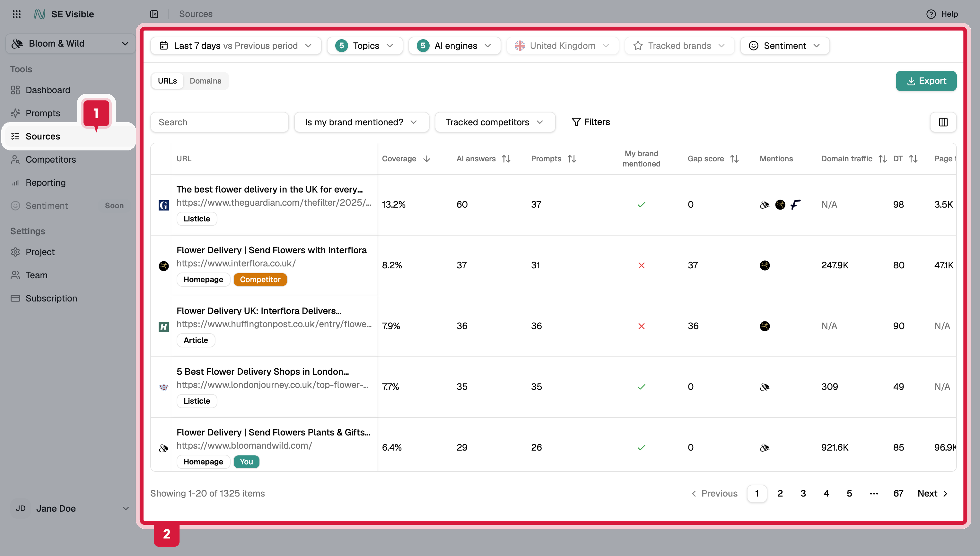Viewport: 980px width, 556px height.
Task: Click the Filters funnel icon
Action: click(576, 122)
